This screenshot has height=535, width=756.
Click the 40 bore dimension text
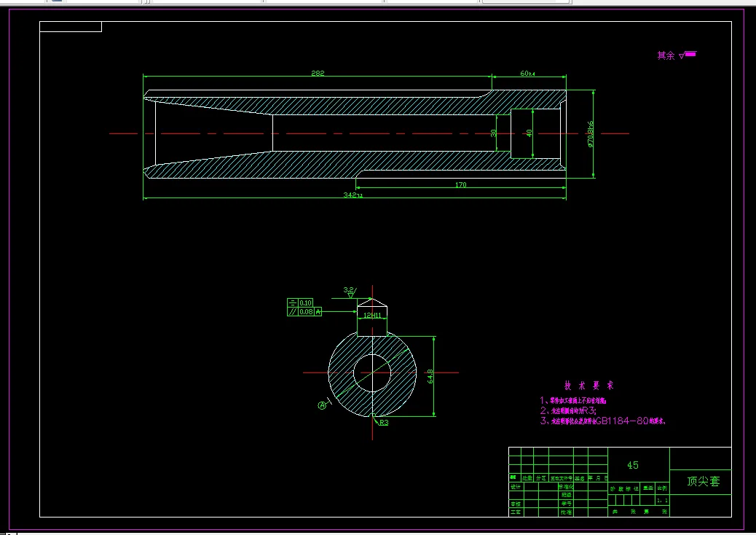click(x=529, y=133)
